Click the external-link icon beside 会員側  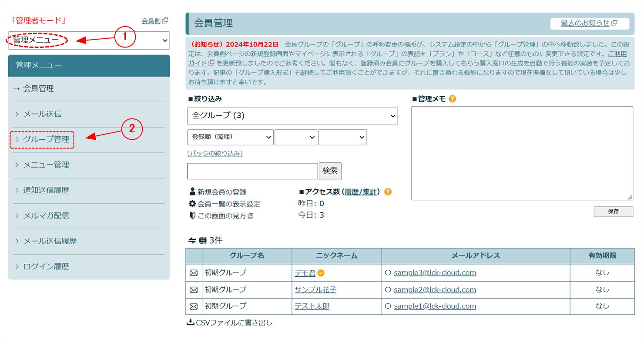click(x=165, y=21)
